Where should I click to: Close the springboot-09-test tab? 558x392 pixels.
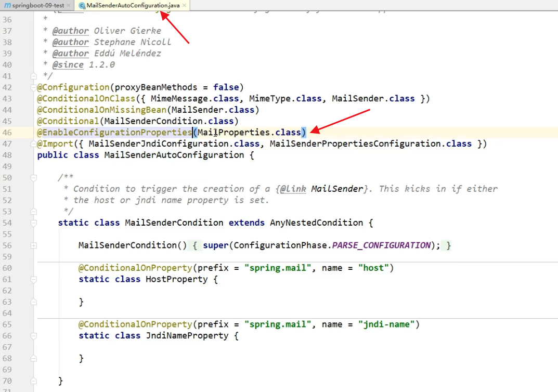click(x=68, y=5)
